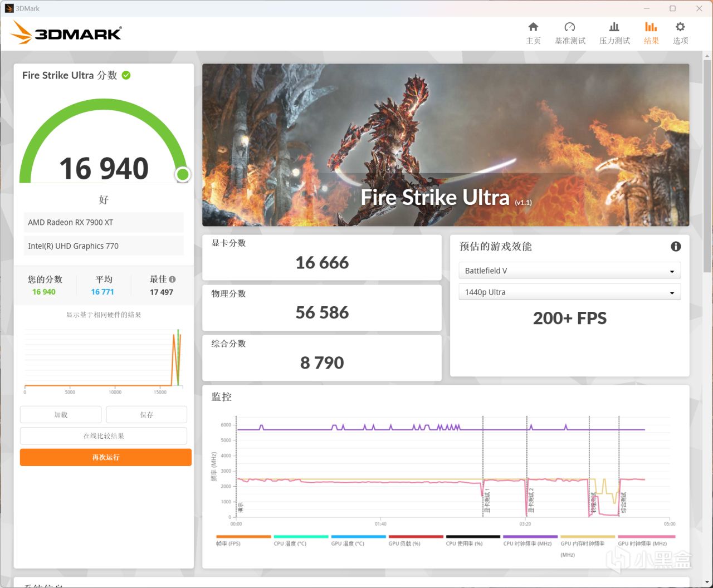The height and width of the screenshot is (588, 713).
Task: Toggle the GPU 温度 (°C) legend entry
Action: point(358,541)
